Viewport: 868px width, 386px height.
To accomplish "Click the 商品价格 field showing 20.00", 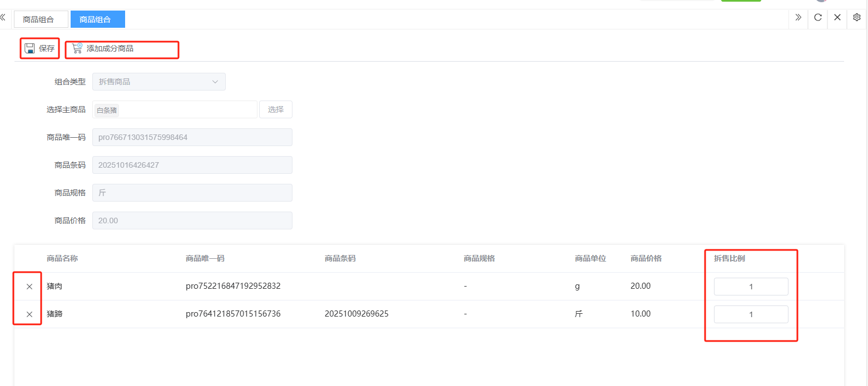I will (x=192, y=220).
